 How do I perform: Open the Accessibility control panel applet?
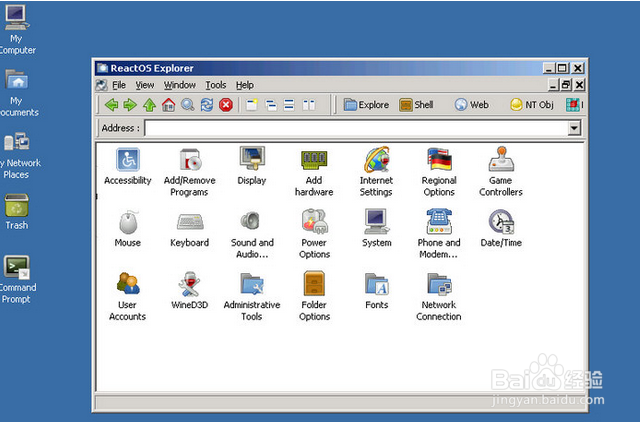click(128, 167)
